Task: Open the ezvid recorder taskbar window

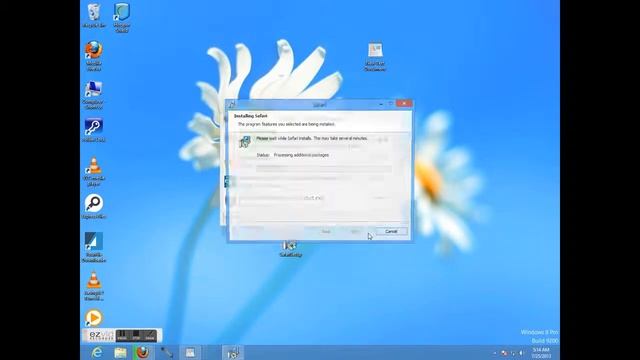Action: pyautogui.click(x=190, y=353)
